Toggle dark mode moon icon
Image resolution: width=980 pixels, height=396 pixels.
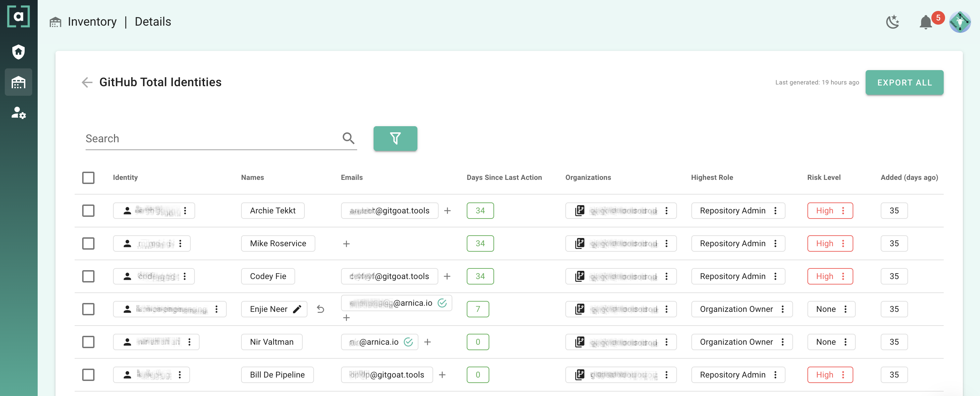pos(892,22)
